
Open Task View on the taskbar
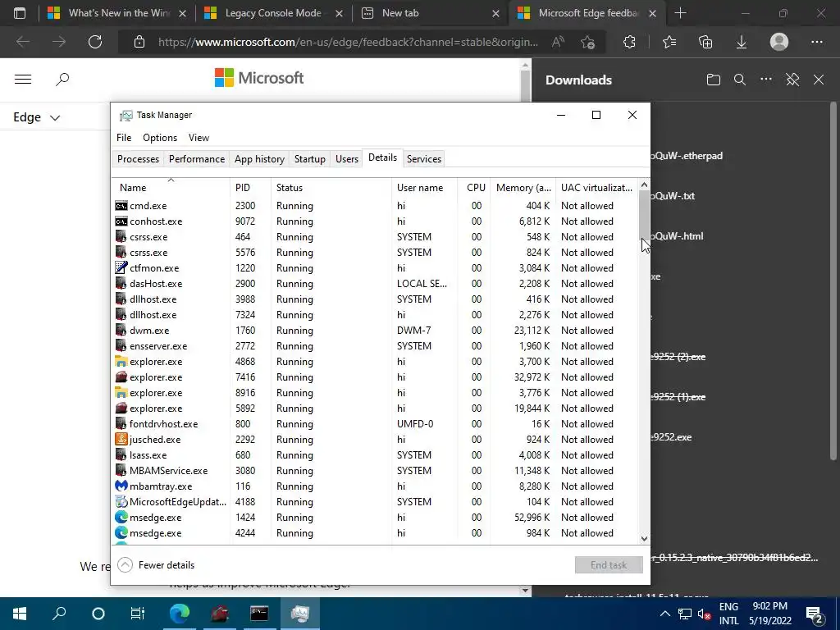pyautogui.click(x=138, y=614)
